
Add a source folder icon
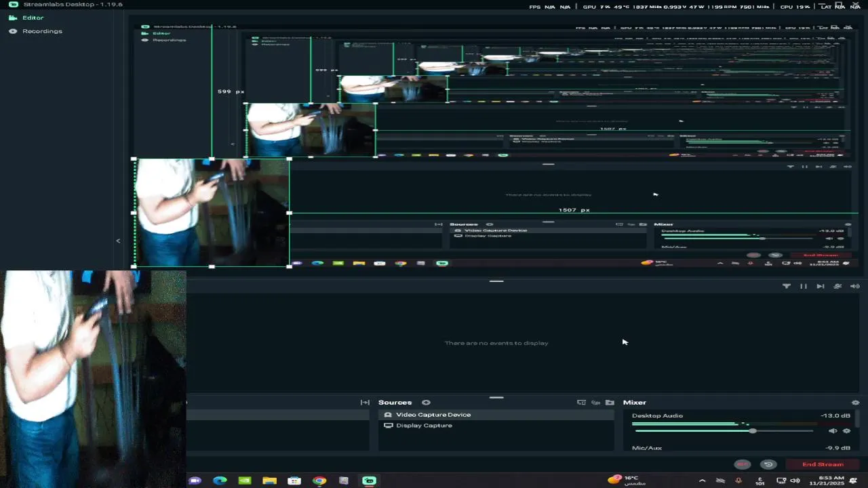[610, 403]
